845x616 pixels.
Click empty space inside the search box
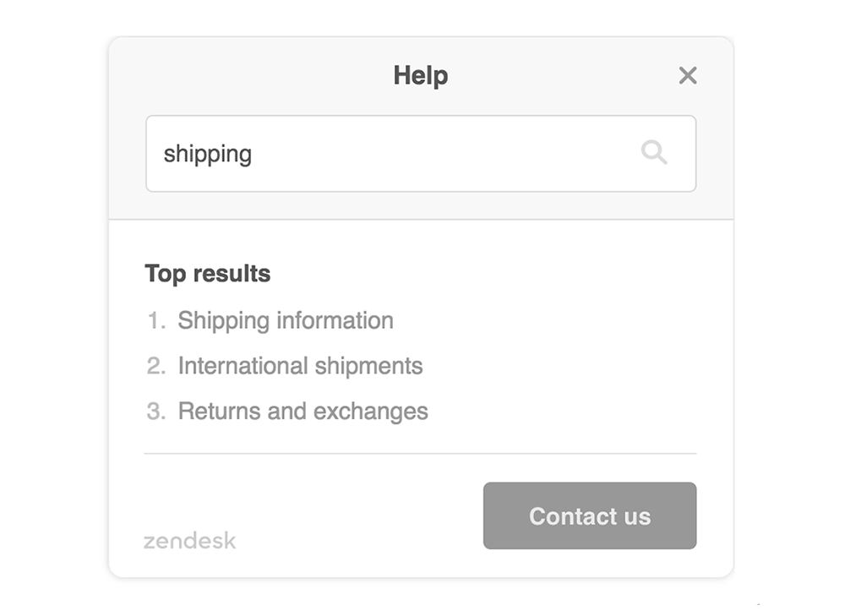click(442, 154)
